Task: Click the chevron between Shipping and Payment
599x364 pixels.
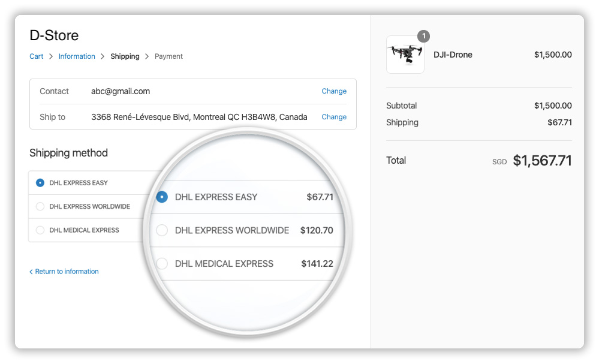Action: (x=147, y=56)
